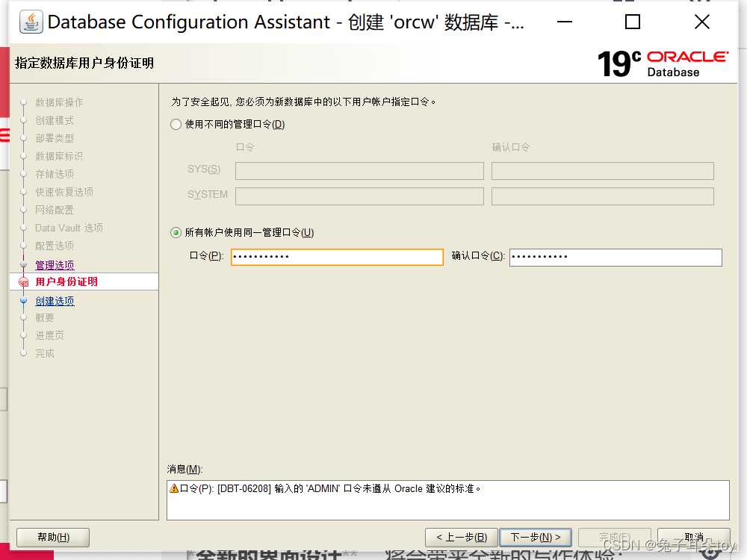The image size is (747, 560).
Task: Click the SYS confirm password field
Action: (602, 171)
